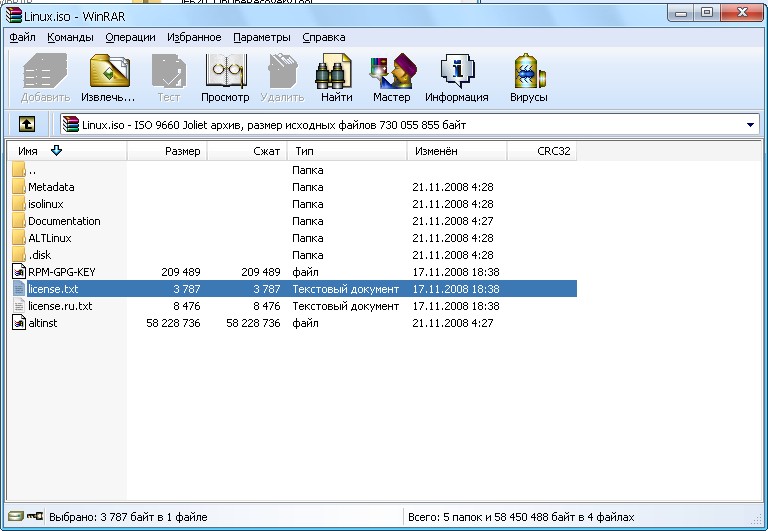The width and height of the screenshot is (768, 531).
Task: Open the Информация (Info) toolbar icon
Action: [456, 78]
